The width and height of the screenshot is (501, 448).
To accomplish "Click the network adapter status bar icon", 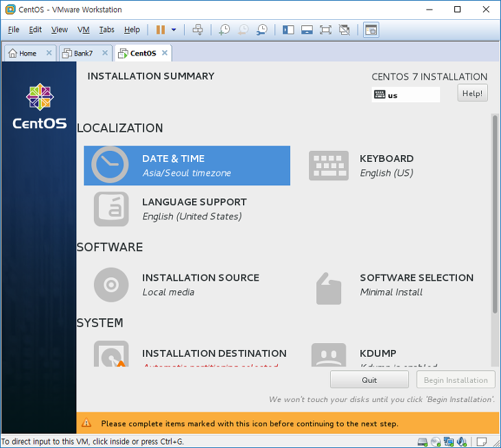I will click(449, 442).
